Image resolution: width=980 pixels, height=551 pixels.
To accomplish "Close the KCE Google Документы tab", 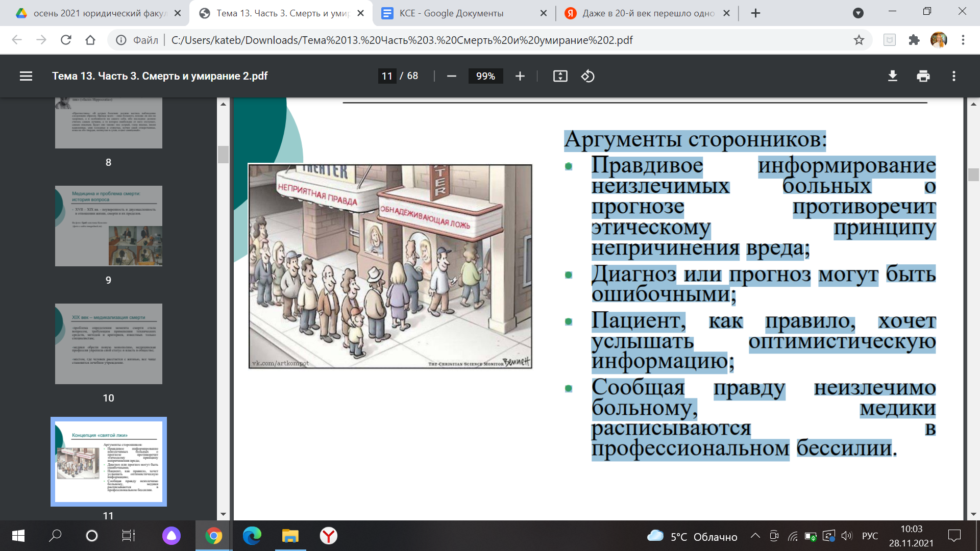I will [544, 13].
